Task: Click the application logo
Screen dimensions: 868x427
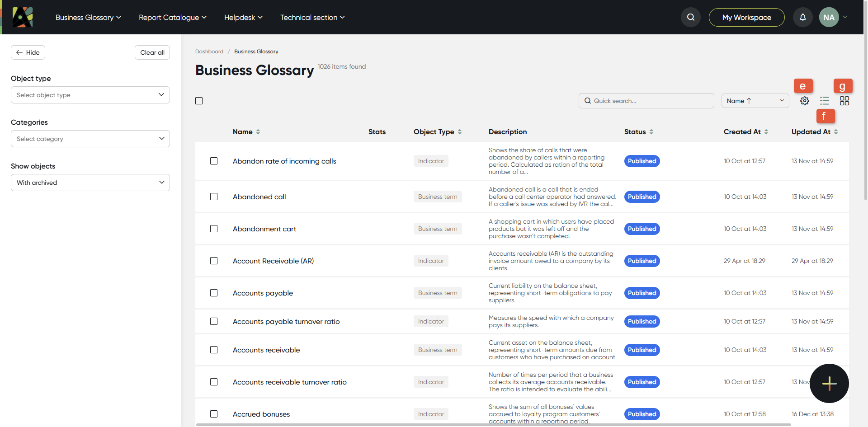Action: (23, 17)
